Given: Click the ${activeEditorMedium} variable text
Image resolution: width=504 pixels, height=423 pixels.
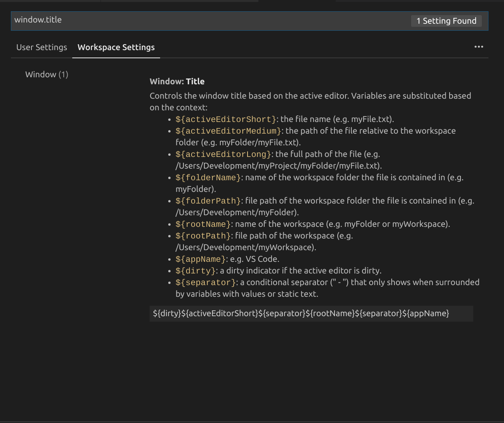Looking at the screenshot, I should click(x=228, y=131).
